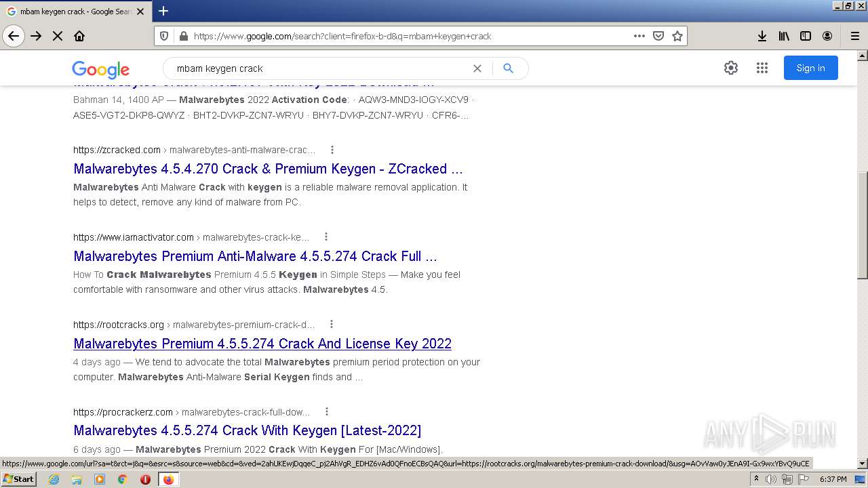This screenshot has width=868, height=488.
Task: Click the Firefox address bar URL
Action: 342,36
